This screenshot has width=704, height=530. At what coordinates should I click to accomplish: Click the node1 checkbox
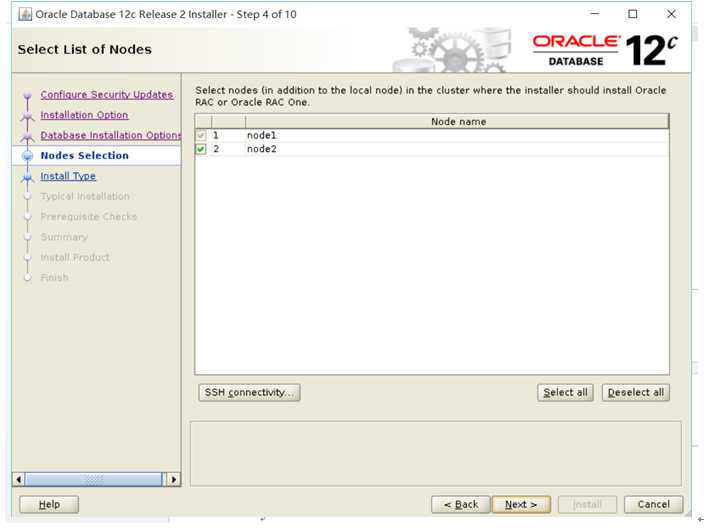coord(201,135)
